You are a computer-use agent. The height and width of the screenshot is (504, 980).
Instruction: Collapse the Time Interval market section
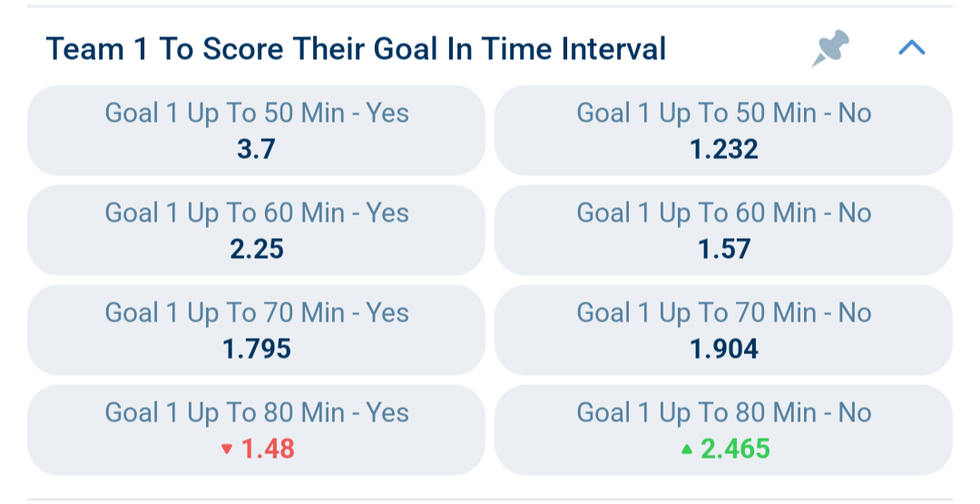911,48
